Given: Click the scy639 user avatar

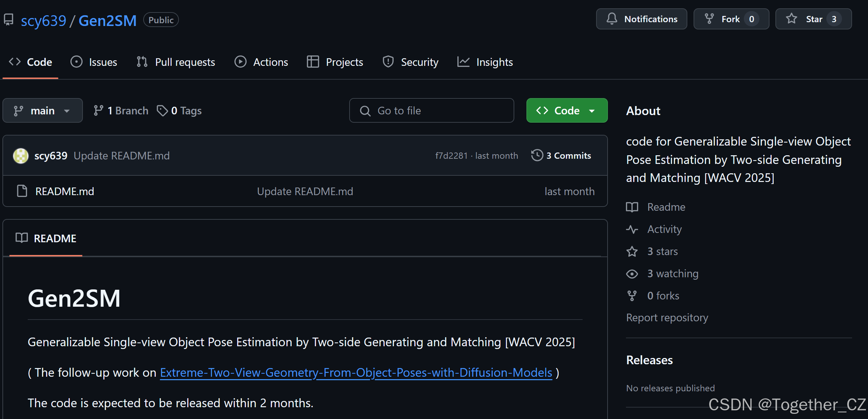Looking at the screenshot, I should (x=21, y=156).
